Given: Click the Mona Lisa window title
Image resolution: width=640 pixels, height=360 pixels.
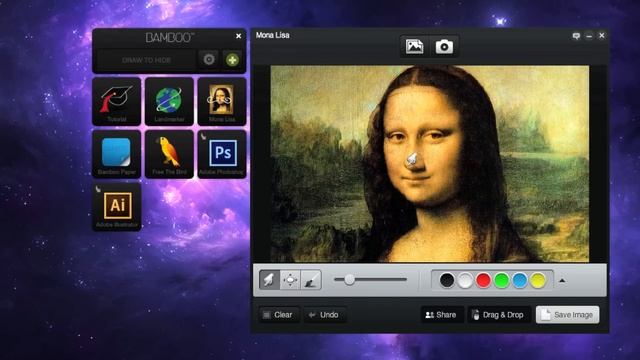Looking at the screenshot, I should pos(273,36).
